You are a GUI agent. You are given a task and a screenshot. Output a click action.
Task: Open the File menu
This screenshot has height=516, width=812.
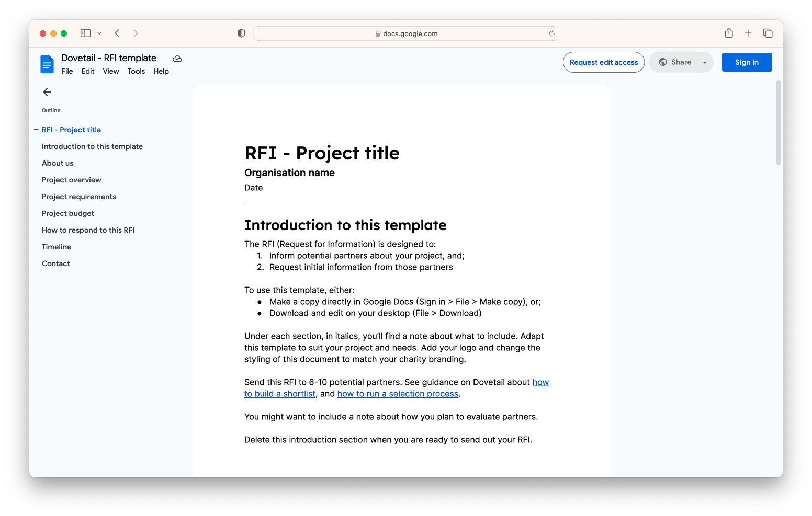(67, 71)
